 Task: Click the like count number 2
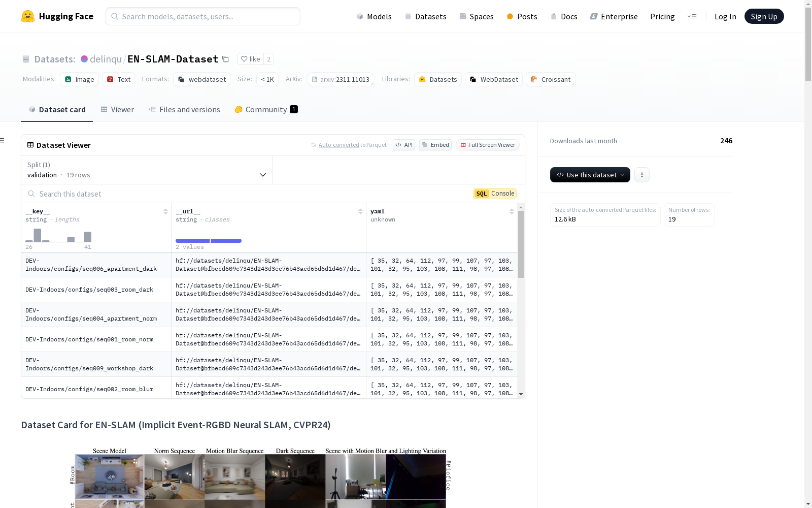click(x=269, y=59)
